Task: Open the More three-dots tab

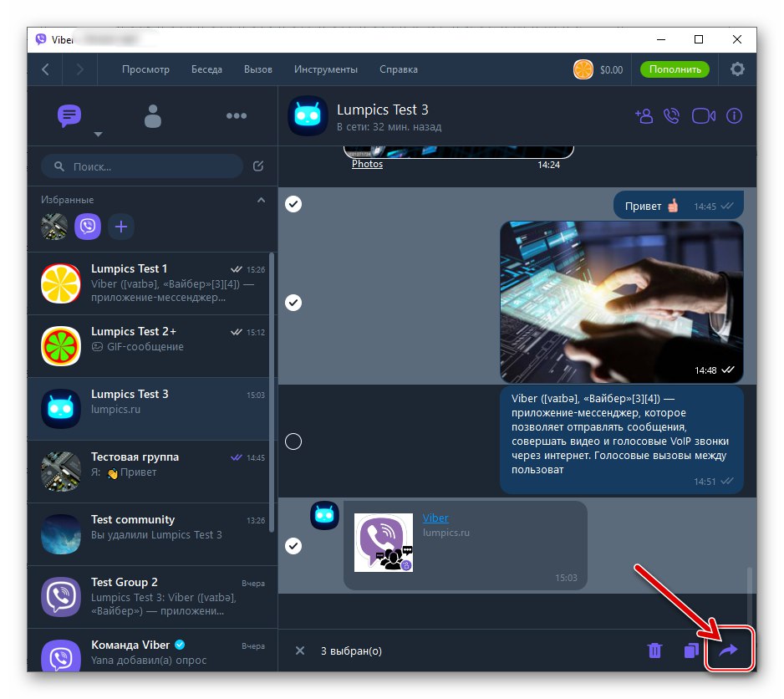Action: point(236,116)
